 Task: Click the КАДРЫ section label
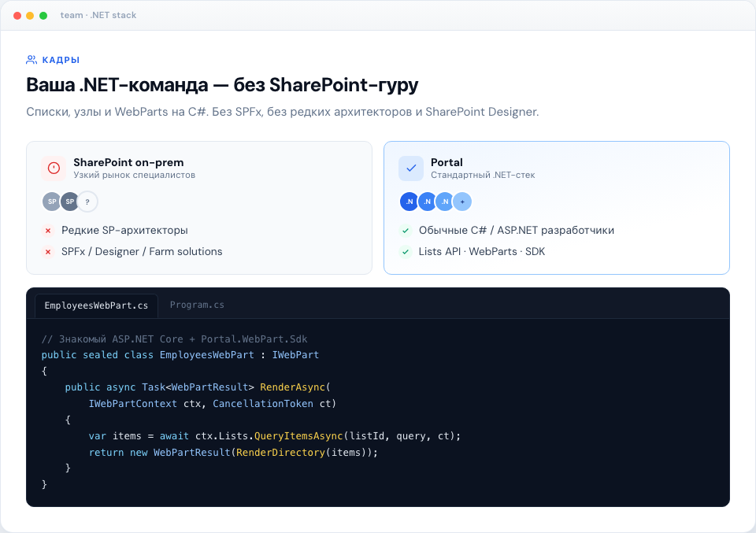coord(61,60)
